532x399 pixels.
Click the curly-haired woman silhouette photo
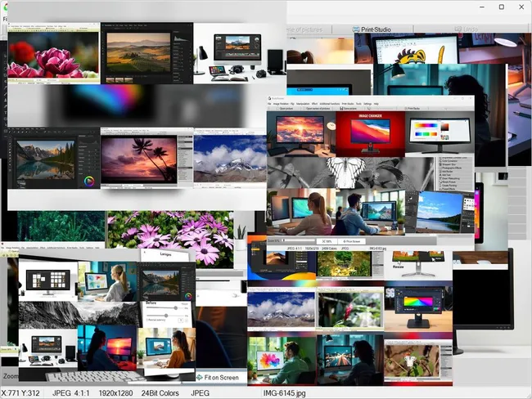(x=440, y=81)
